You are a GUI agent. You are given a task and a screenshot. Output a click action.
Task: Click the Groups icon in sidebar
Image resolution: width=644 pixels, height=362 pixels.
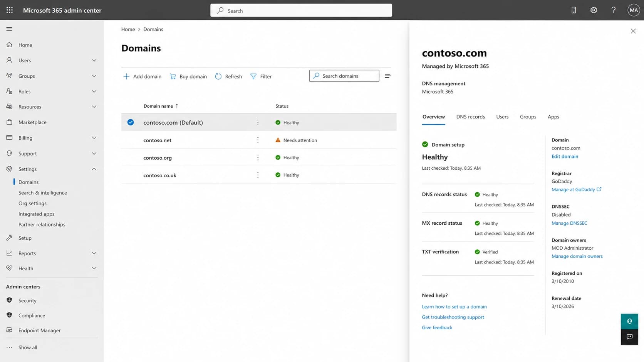pyautogui.click(x=10, y=76)
